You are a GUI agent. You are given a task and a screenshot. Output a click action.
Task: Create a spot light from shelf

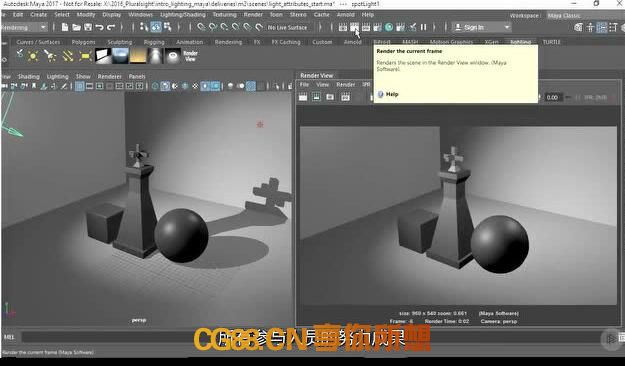tap(50, 56)
